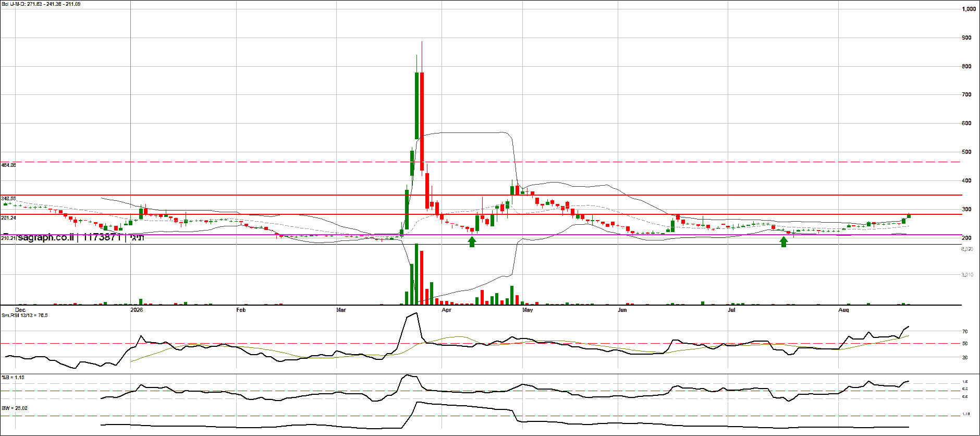Screen dimensions: 980x436
Task: Click the green up-arrow signal in July
Action: (x=783, y=241)
